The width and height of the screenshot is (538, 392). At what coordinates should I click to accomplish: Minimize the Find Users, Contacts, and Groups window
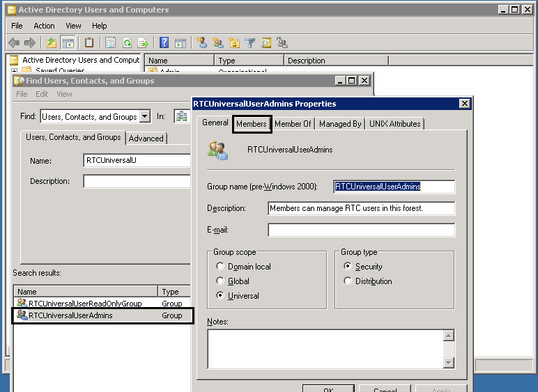[339, 81]
